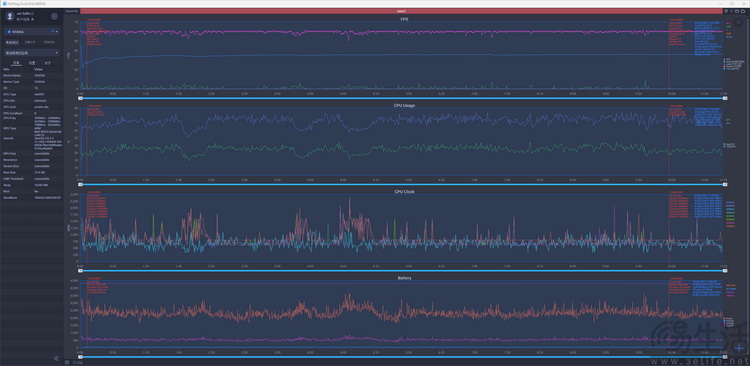Click the SerialNum row in info table
The width and height of the screenshot is (750, 366).
[32, 197]
